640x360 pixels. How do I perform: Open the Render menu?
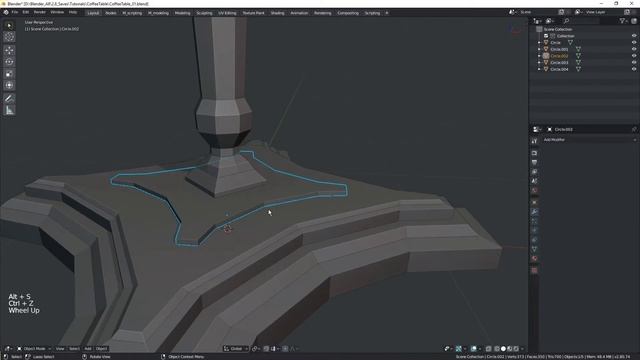(x=40, y=13)
